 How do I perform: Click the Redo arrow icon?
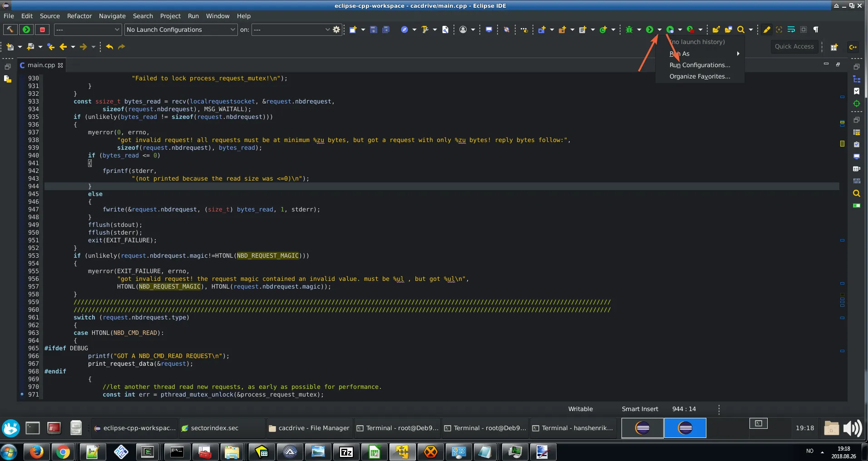click(x=121, y=47)
